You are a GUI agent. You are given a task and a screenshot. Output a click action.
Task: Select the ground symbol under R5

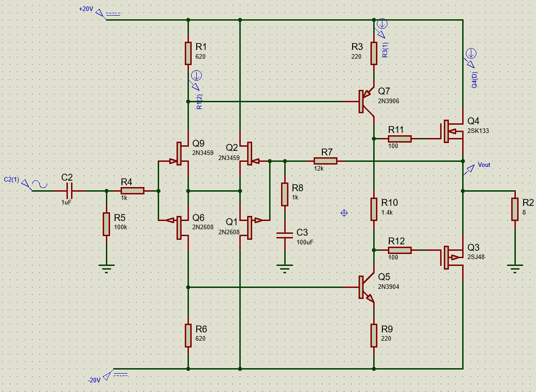click(x=106, y=269)
